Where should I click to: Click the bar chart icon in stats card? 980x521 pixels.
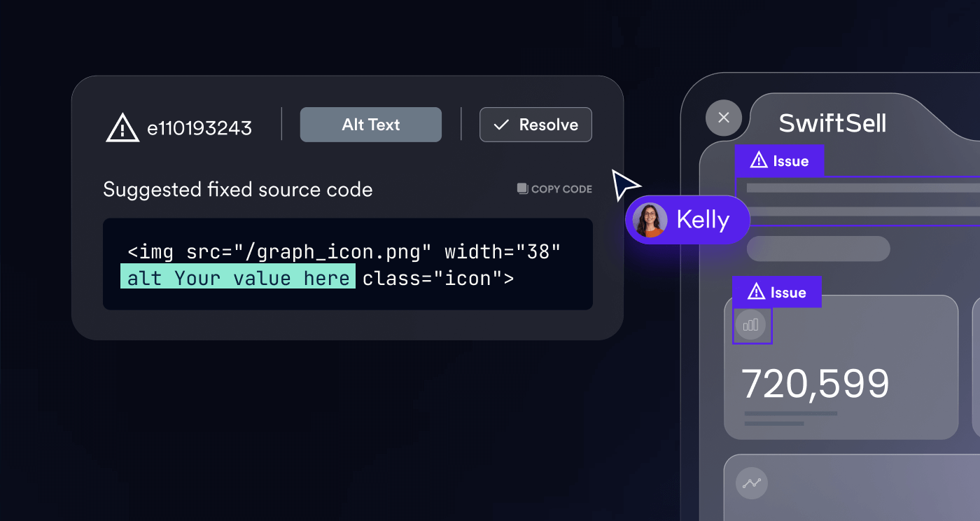[x=751, y=326]
